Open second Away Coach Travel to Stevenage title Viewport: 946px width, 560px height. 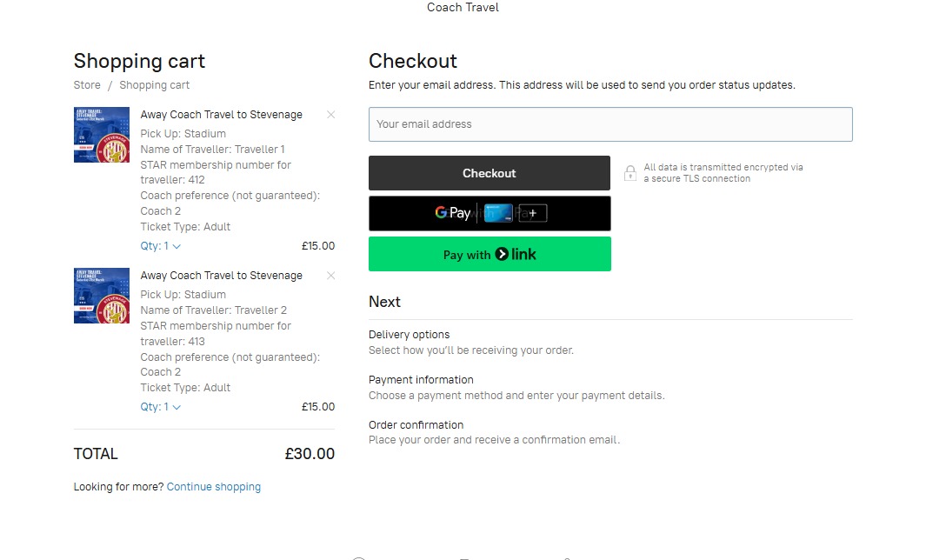click(222, 276)
